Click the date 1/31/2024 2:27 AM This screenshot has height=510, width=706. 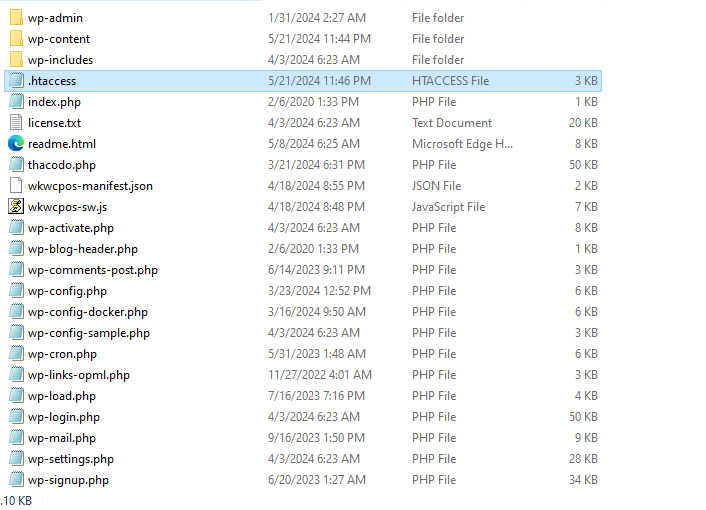317,18
